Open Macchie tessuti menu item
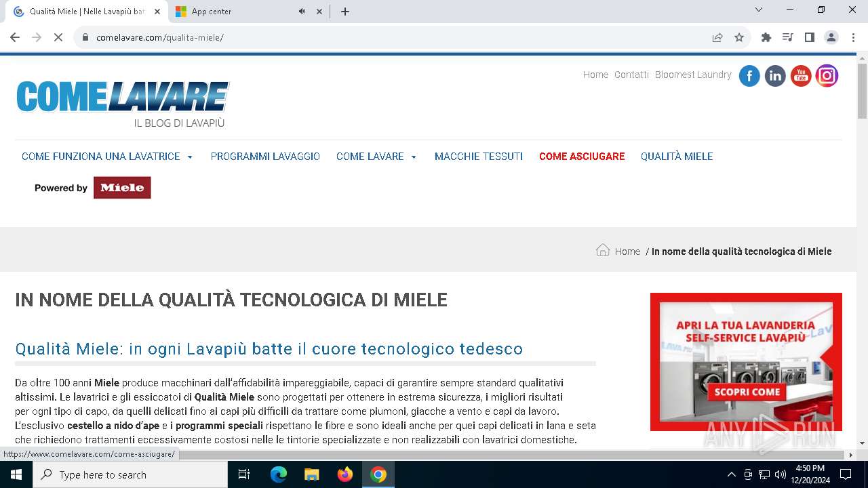Viewport: 868px width, 488px height. click(479, 157)
